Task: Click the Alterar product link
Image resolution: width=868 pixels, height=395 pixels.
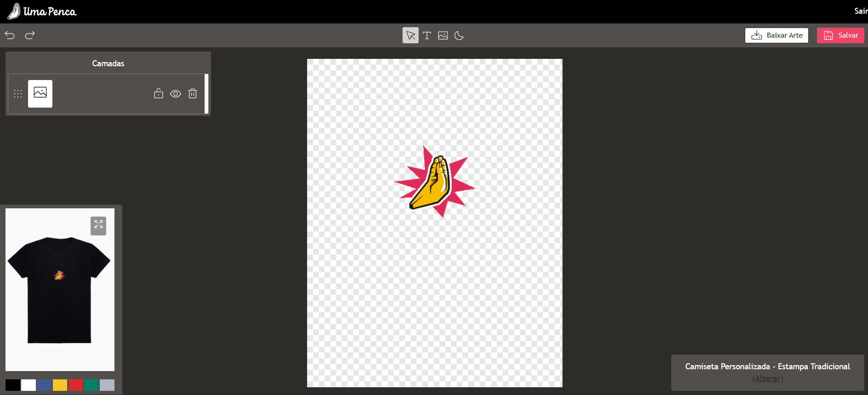Action: pos(767,378)
